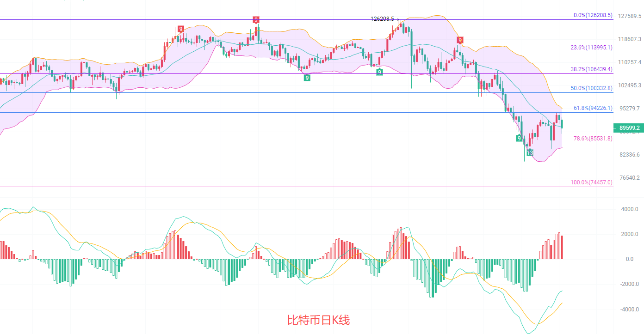Select the 76540.2 price axis value
Screen dimensions: 644x334
point(630,178)
